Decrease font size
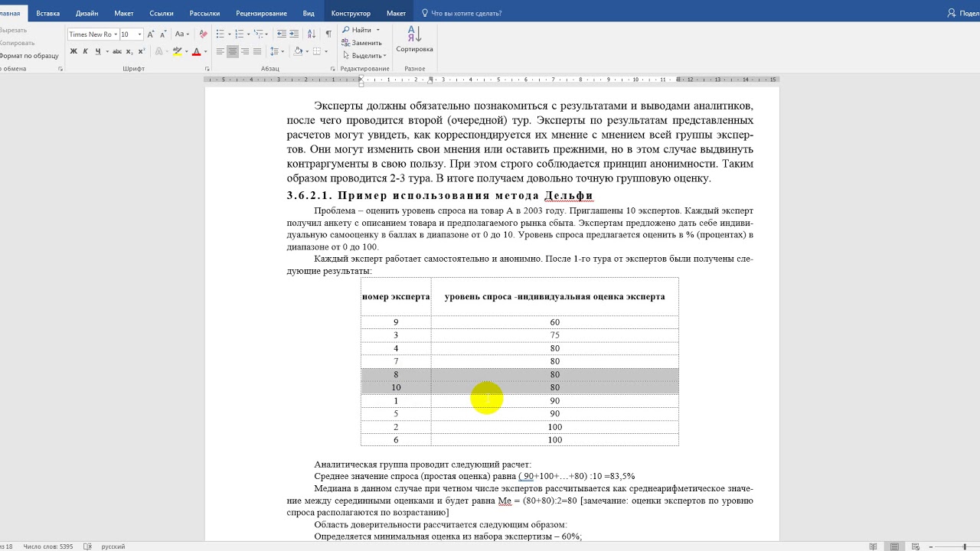The height and width of the screenshot is (551, 980). tap(162, 34)
